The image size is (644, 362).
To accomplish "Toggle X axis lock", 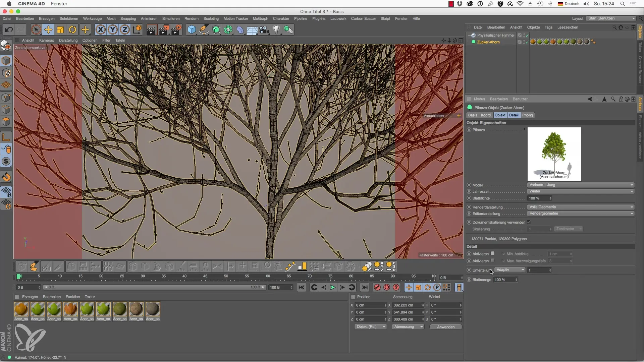I will (x=100, y=29).
